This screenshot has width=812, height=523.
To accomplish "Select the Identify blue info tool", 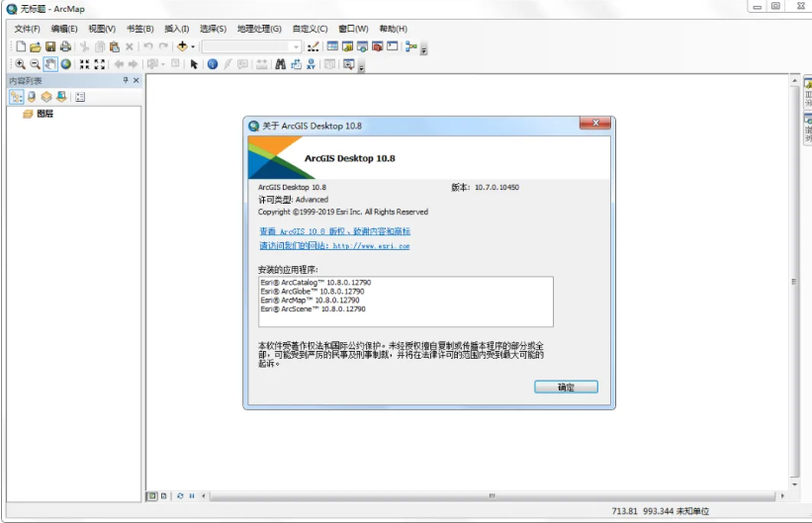I will coord(213,64).
